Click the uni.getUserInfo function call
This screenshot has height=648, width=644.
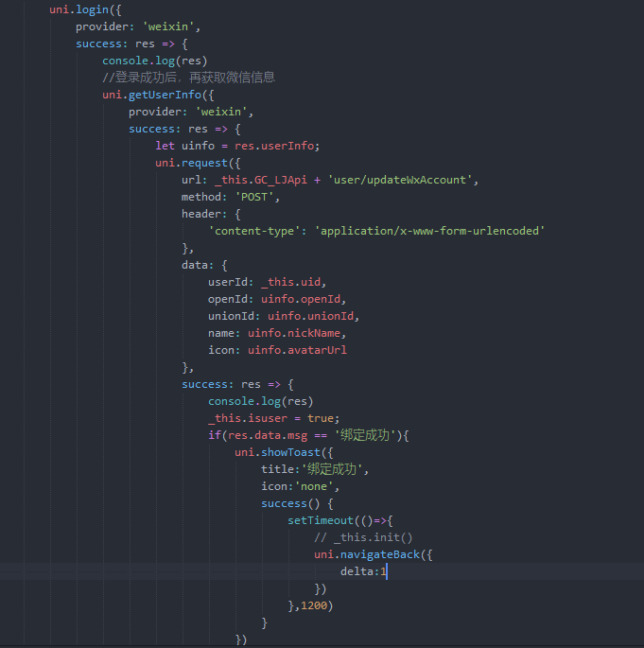coord(158,95)
